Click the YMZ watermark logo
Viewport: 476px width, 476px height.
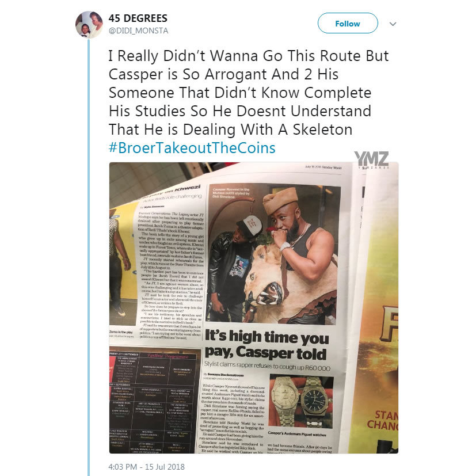click(372, 159)
